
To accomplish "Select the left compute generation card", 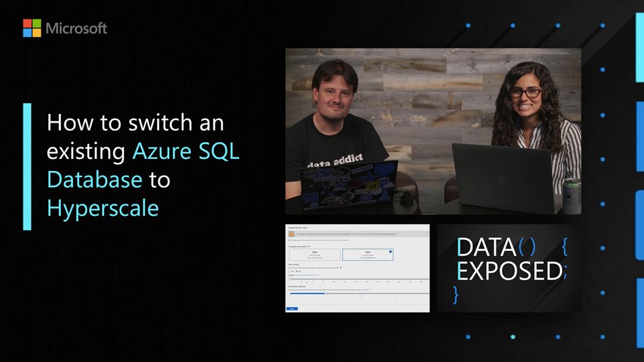I will 315,255.
